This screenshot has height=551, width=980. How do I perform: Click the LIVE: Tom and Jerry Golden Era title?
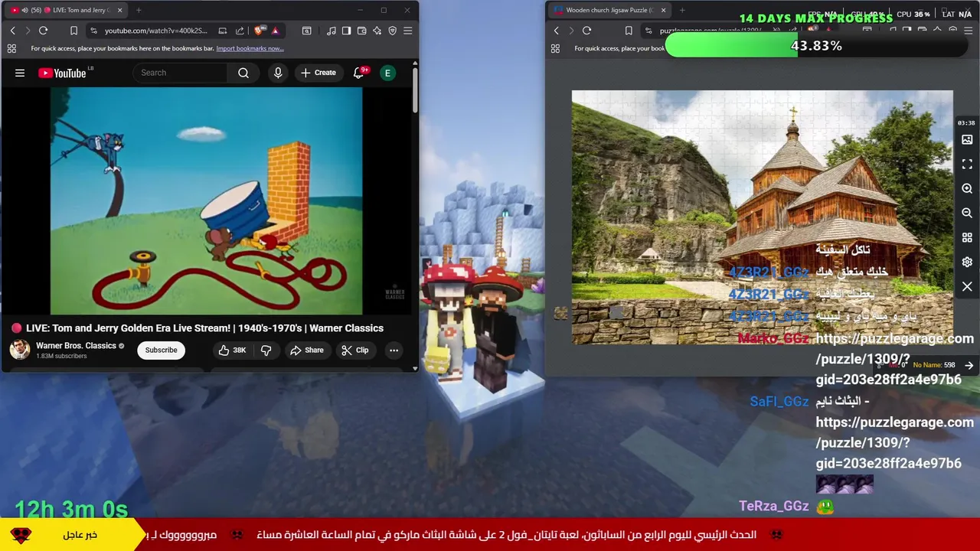click(x=204, y=328)
